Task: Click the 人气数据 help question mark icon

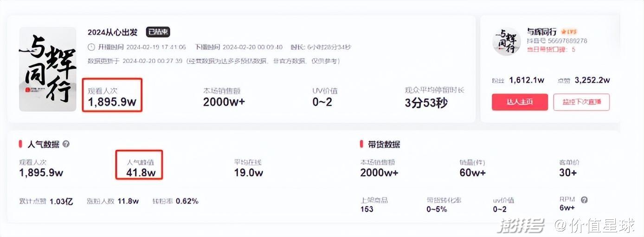Action: 66,144
